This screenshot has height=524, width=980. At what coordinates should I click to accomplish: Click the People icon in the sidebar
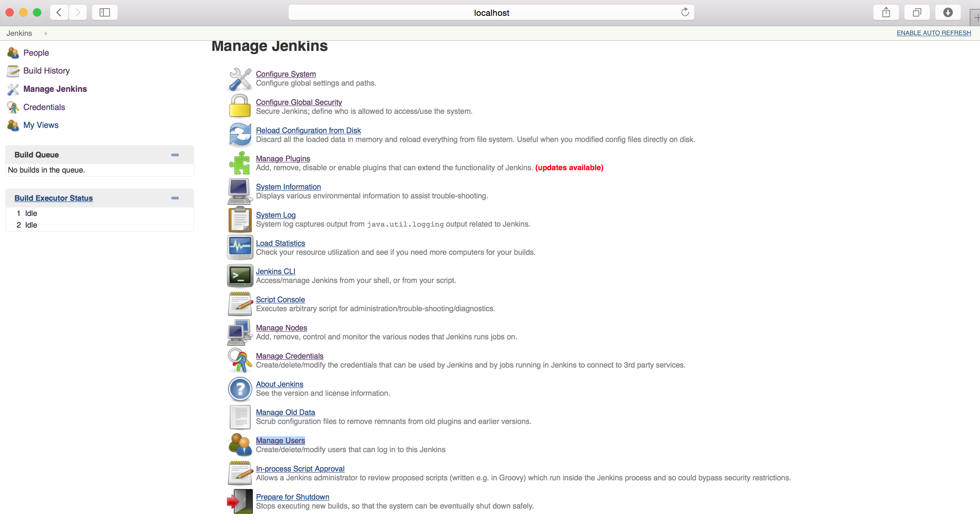pyautogui.click(x=13, y=53)
